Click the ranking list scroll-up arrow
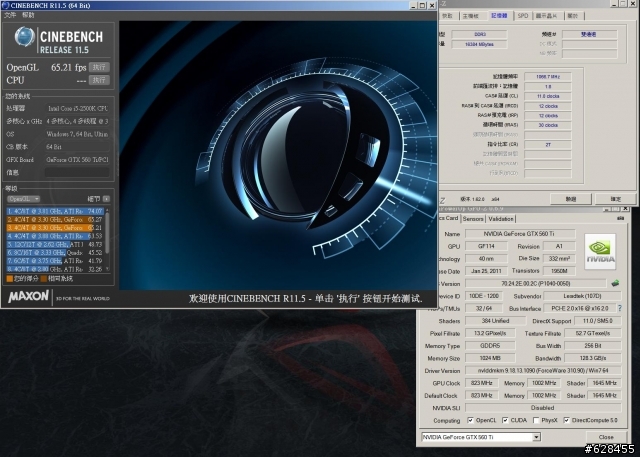640x457 pixels. [107, 210]
